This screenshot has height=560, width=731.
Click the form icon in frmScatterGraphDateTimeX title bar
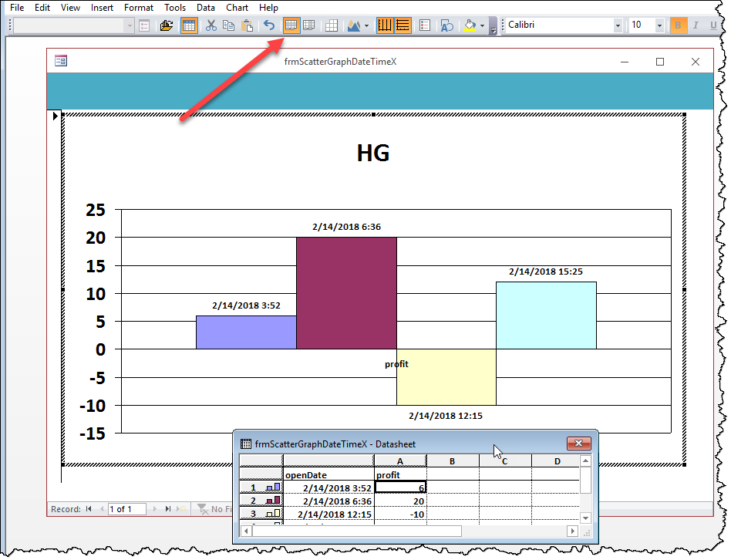click(x=61, y=61)
